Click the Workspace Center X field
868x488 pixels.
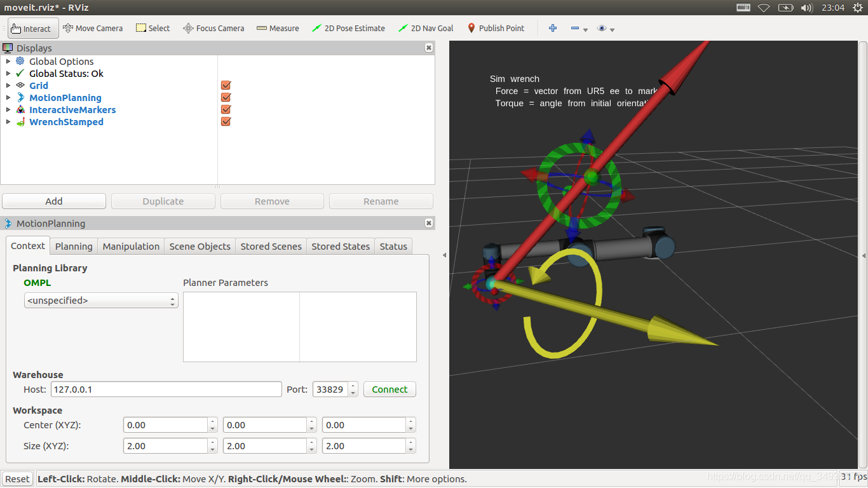165,425
